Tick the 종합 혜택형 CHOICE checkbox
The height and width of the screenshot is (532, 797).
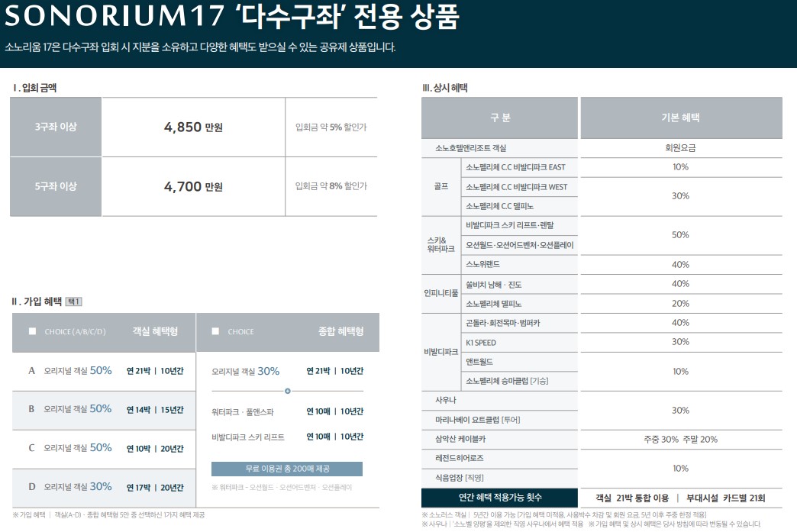(215, 331)
